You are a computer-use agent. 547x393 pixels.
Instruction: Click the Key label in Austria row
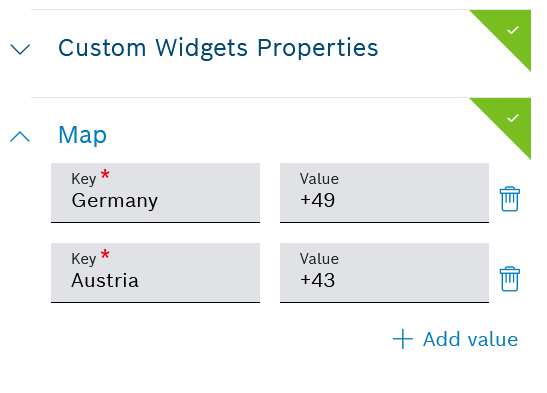[84, 259]
